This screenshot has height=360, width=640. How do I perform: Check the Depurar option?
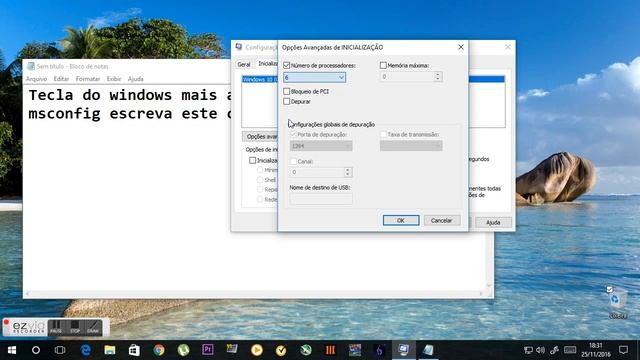(287, 101)
